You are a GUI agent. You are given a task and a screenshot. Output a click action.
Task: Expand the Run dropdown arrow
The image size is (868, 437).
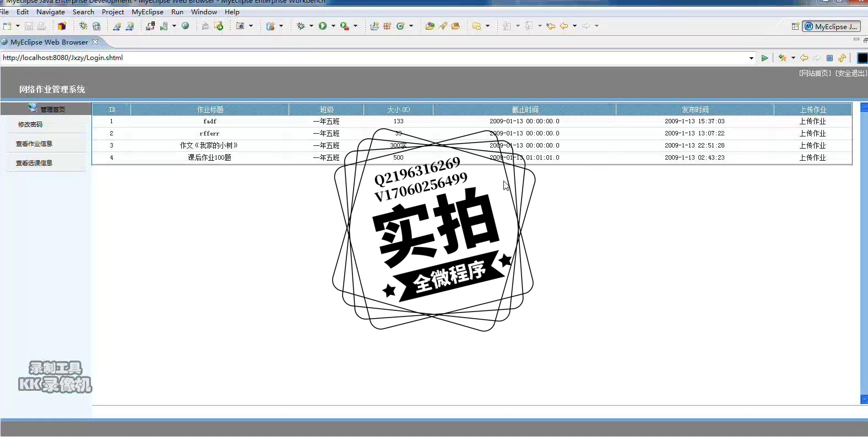pyautogui.click(x=333, y=26)
